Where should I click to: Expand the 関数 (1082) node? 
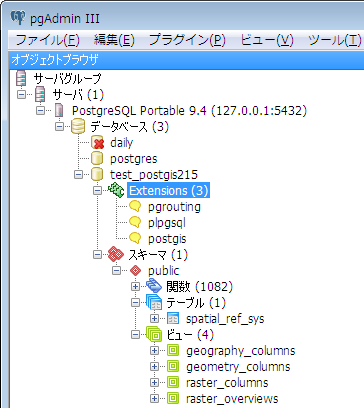point(135,287)
